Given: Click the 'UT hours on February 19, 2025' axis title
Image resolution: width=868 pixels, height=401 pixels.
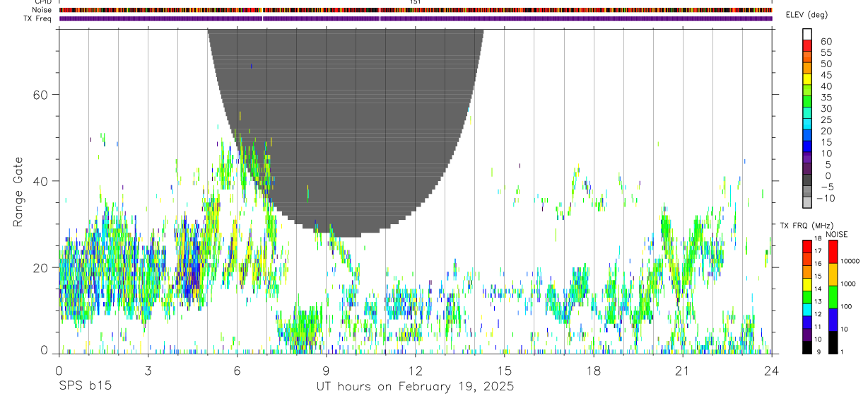Looking at the screenshot, I should (415, 387).
